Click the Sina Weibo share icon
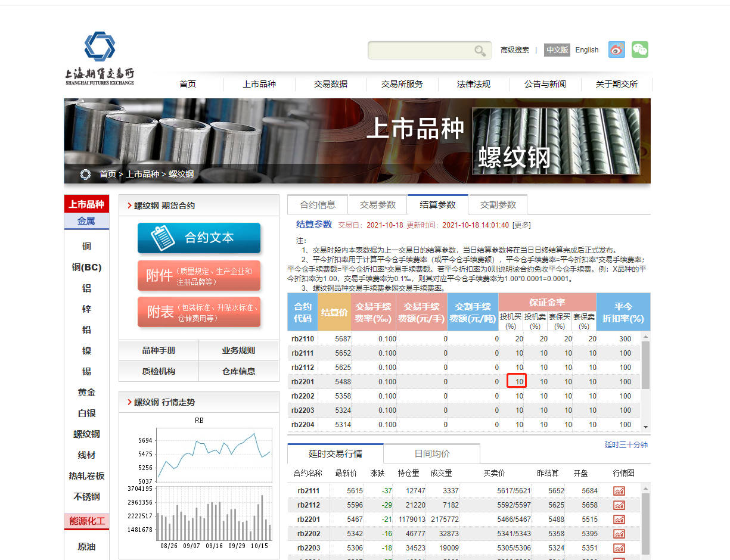Image resolution: width=730 pixels, height=560 pixels. click(x=616, y=50)
